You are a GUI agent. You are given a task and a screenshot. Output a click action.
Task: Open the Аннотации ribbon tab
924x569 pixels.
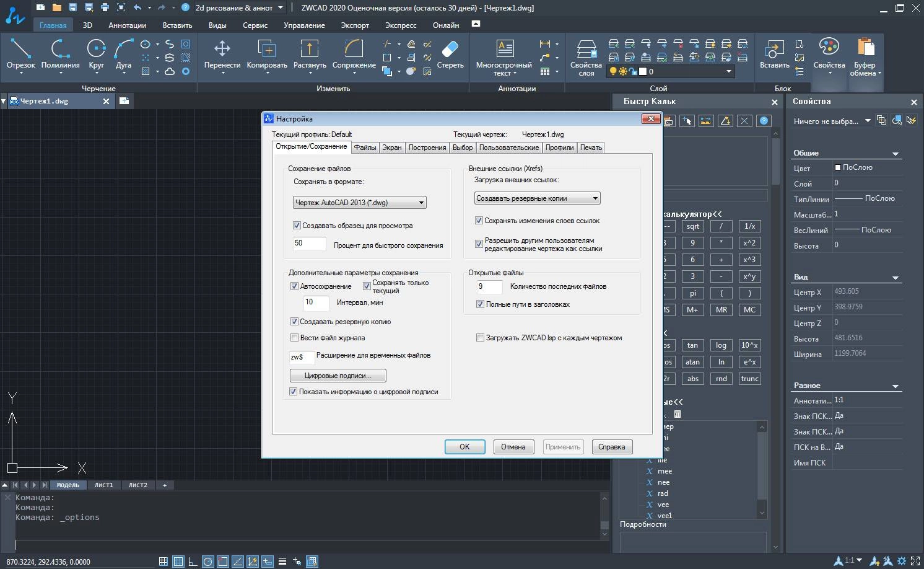[127, 25]
